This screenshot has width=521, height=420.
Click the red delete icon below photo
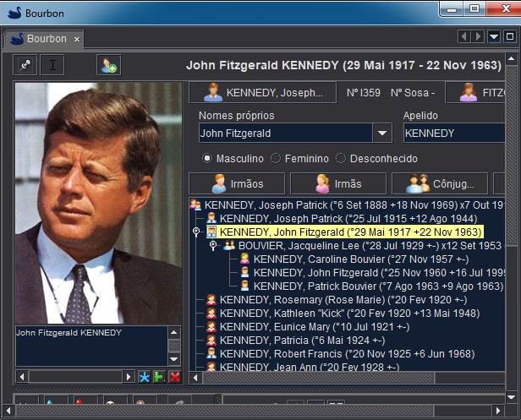coord(174,376)
